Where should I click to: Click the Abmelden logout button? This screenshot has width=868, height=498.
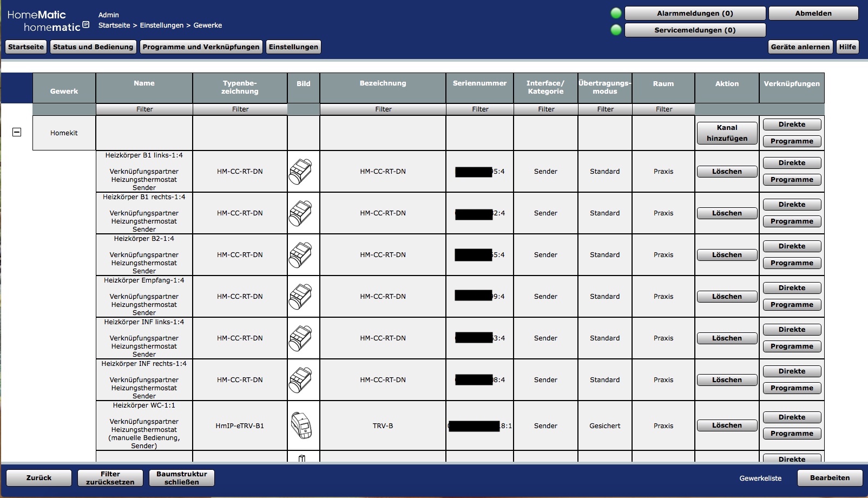tap(813, 14)
